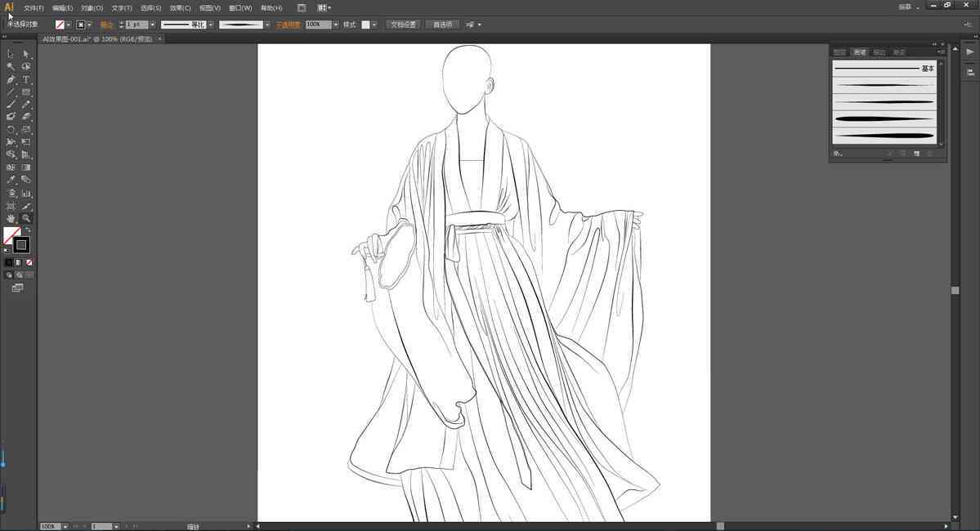Select the Pencil tool

click(x=26, y=105)
